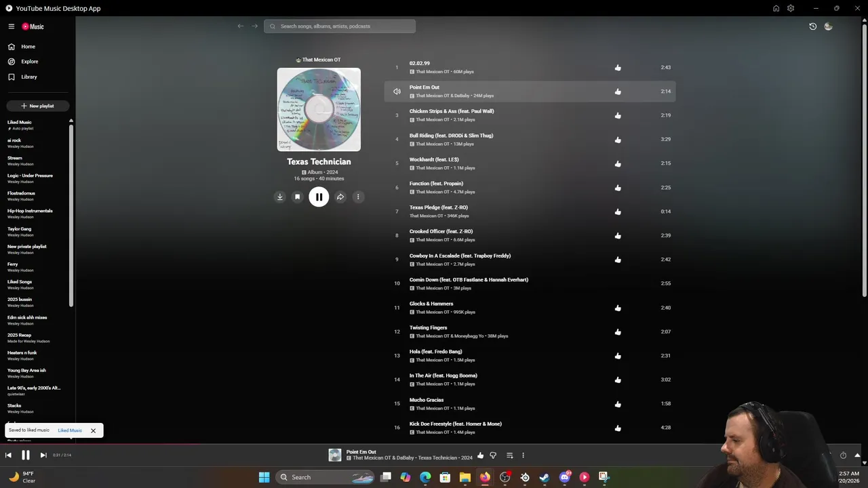This screenshot has height=488, width=868.
Task: Open Steam from the taskbar
Action: tap(544, 477)
